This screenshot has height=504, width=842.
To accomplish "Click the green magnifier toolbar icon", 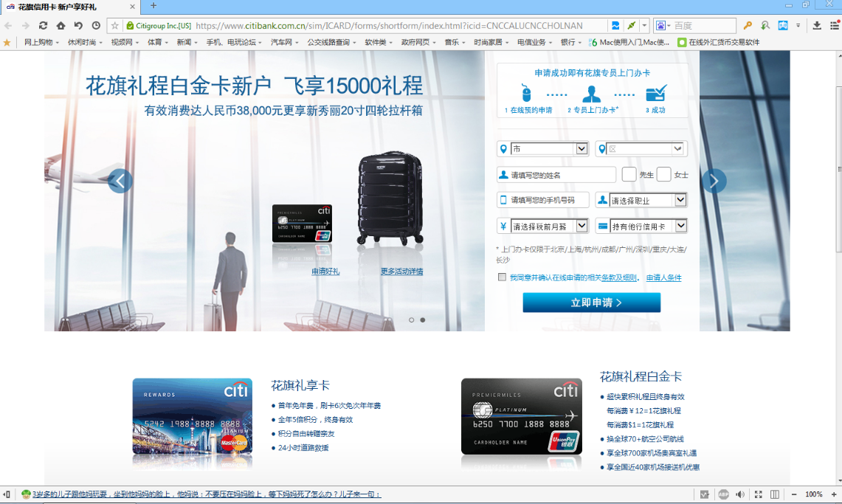I will (765, 26).
